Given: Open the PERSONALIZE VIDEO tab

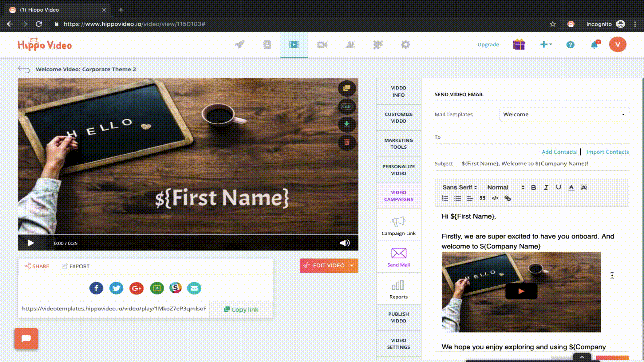Looking at the screenshot, I should pos(398,170).
